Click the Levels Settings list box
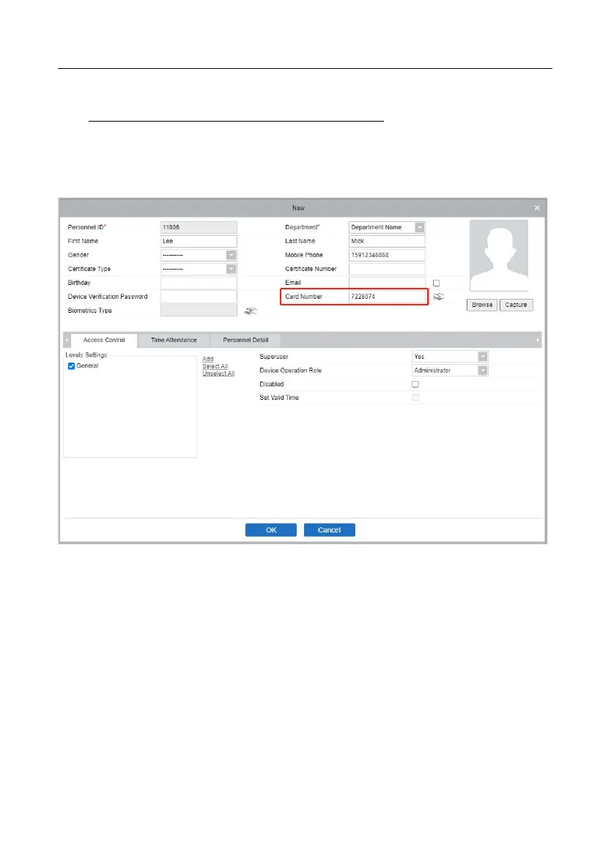The image size is (611, 868). coord(130,407)
